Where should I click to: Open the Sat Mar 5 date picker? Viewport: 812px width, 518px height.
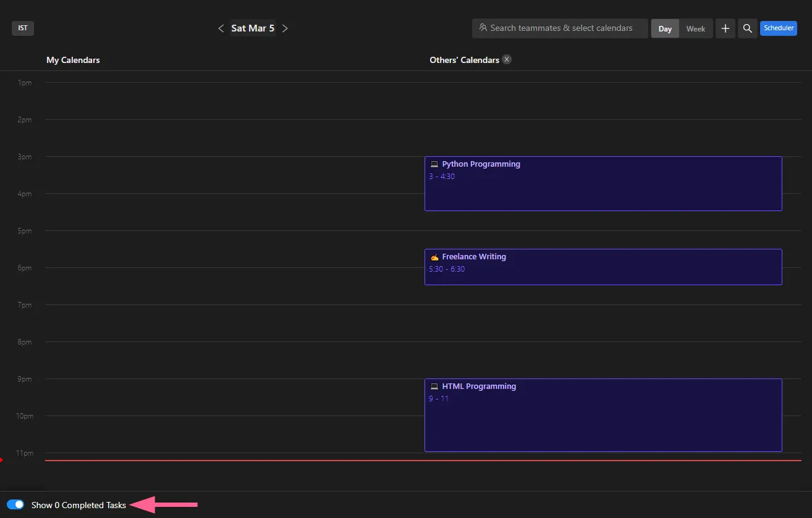coord(253,28)
